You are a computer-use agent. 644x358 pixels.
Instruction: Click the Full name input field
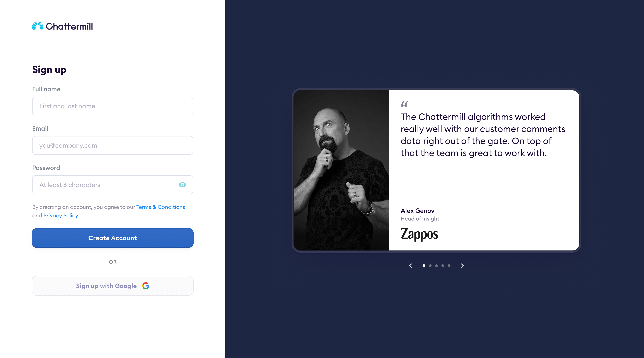[113, 106]
